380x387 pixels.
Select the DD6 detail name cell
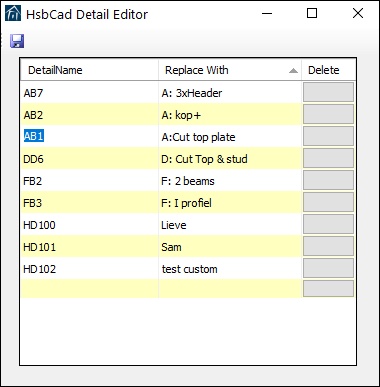[x=89, y=159]
